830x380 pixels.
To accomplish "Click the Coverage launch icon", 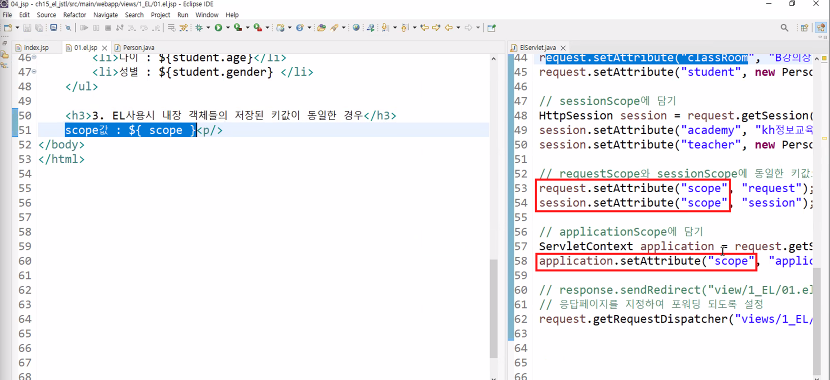I will (238, 28).
